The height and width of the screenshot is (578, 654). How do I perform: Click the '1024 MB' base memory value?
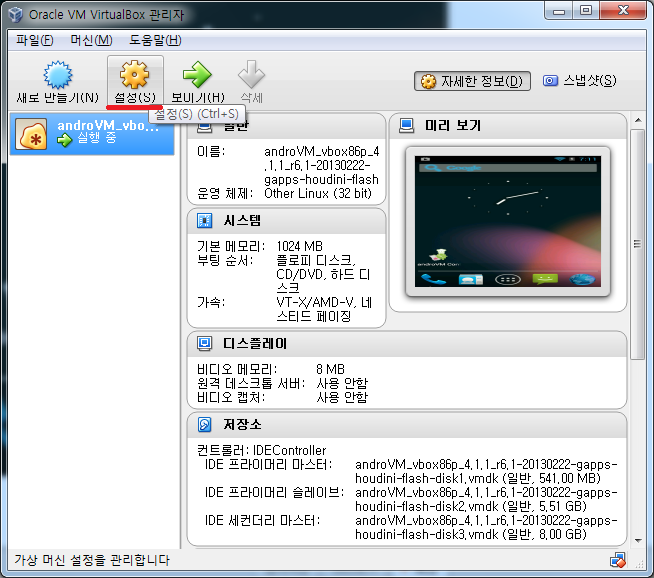299,246
